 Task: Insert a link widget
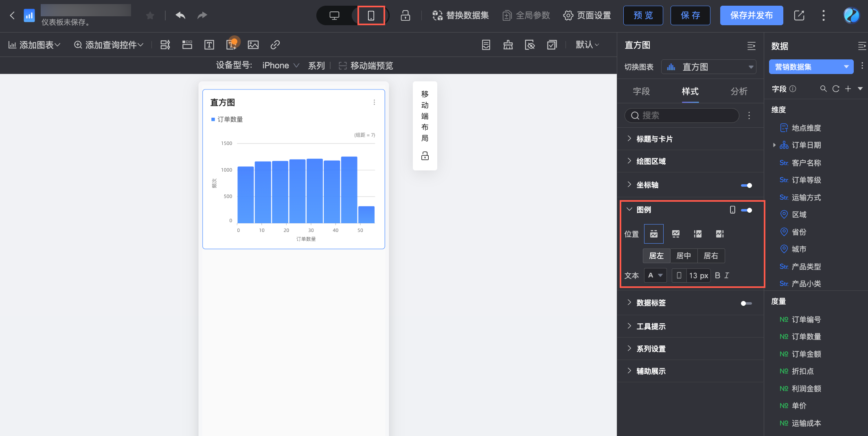pyautogui.click(x=275, y=45)
